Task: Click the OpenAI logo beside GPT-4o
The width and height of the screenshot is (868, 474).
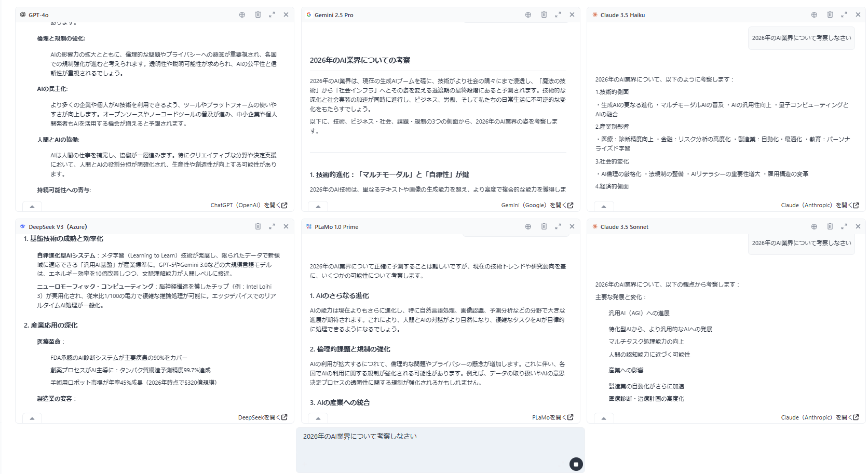Action: pos(23,15)
